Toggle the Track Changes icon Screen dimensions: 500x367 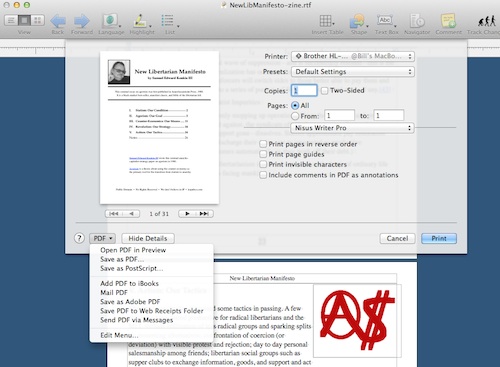(486, 21)
